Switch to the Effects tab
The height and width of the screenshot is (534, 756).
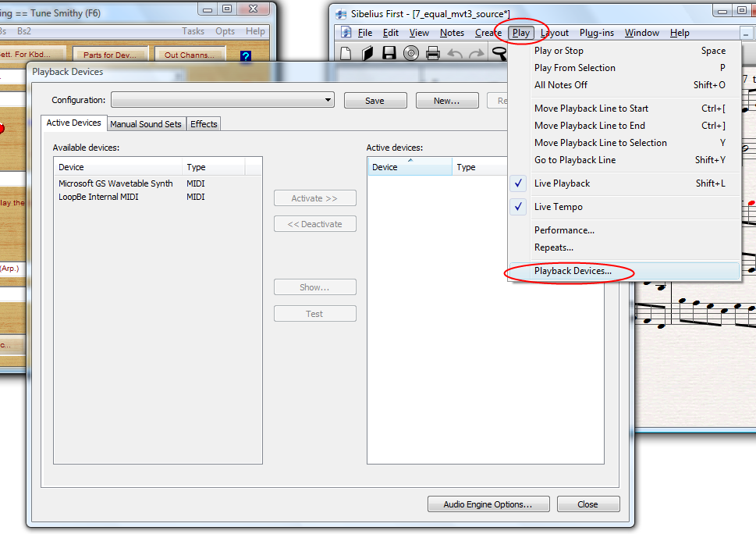pyautogui.click(x=204, y=124)
